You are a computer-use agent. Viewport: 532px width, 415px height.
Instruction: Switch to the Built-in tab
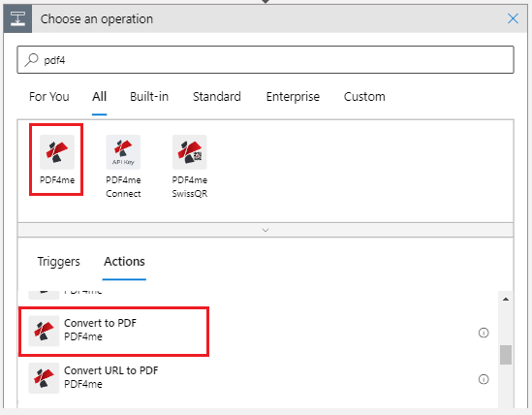(149, 97)
